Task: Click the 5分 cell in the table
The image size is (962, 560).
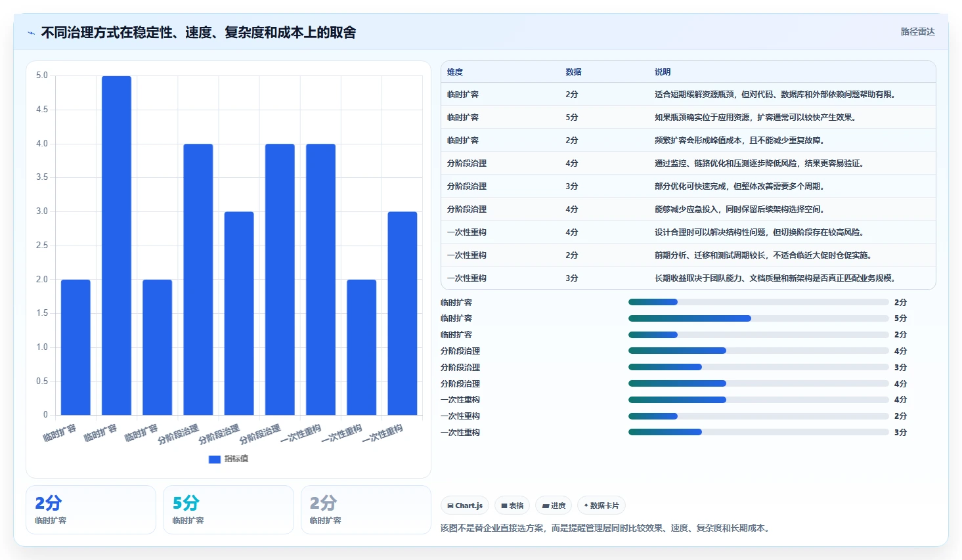Action: tap(571, 118)
